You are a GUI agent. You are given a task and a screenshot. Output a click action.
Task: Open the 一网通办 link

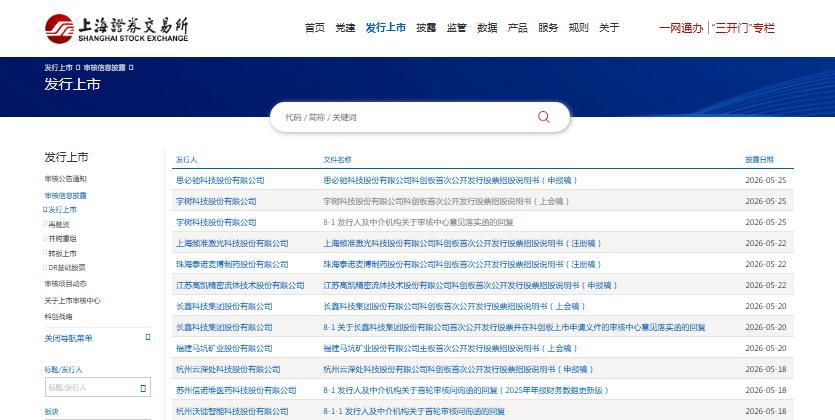pos(681,28)
